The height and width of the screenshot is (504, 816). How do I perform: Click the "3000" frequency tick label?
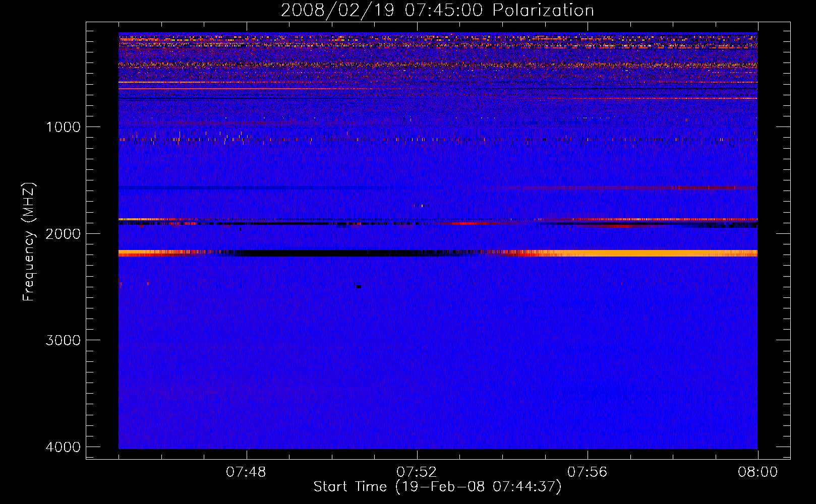click(x=63, y=340)
